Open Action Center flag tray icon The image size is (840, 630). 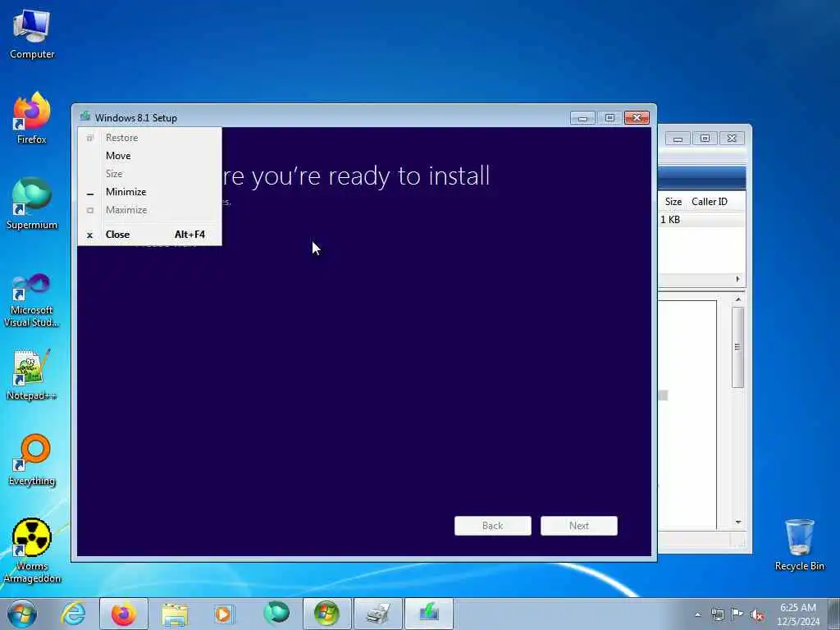click(737, 614)
